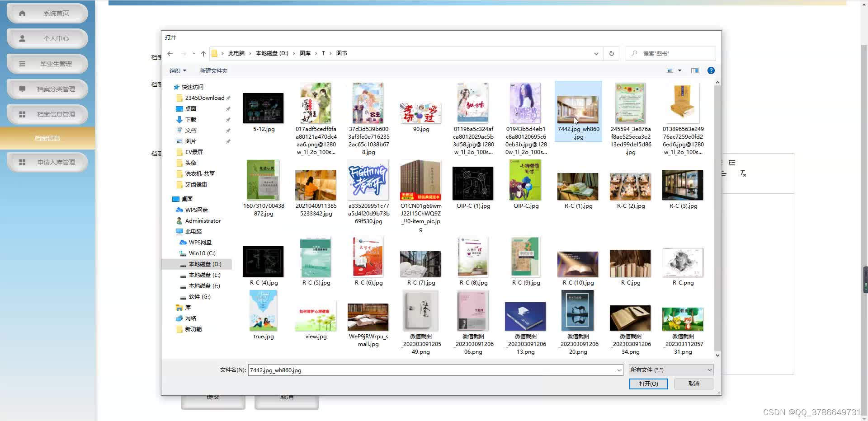Click clear formatting icon in editor

(x=742, y=173)
